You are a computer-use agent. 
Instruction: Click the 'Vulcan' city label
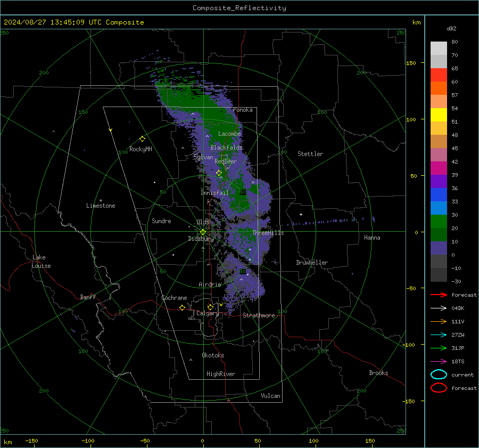[271, 396]
